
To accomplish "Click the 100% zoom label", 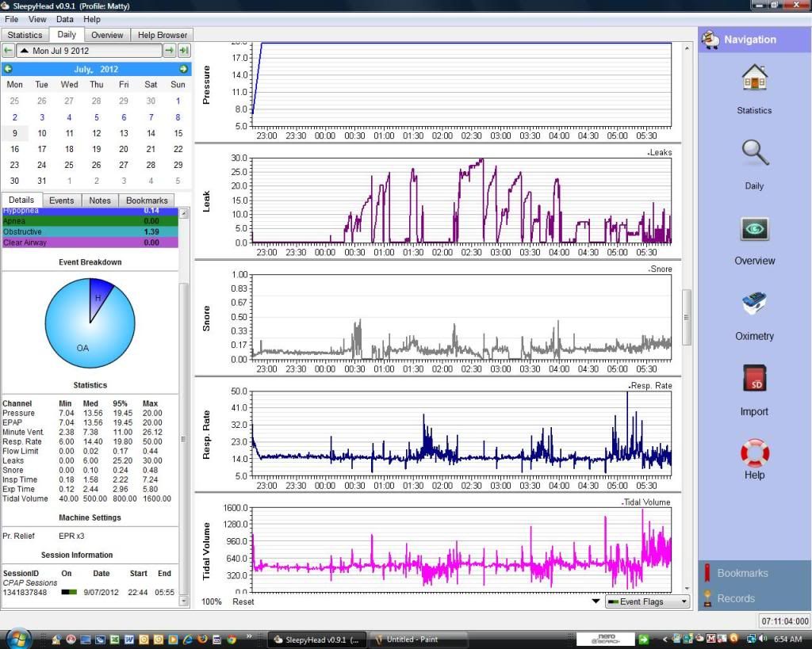I will point(211,601).
